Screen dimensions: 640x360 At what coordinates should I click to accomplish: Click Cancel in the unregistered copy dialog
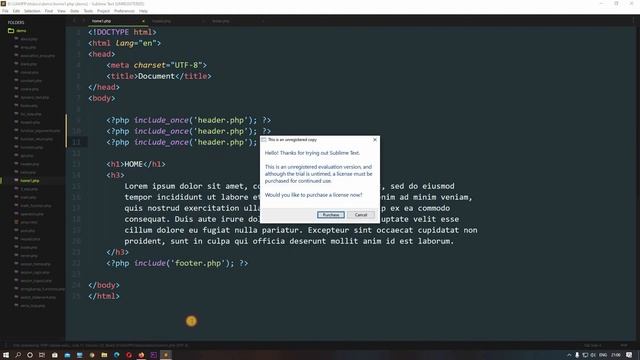(361, 215)
